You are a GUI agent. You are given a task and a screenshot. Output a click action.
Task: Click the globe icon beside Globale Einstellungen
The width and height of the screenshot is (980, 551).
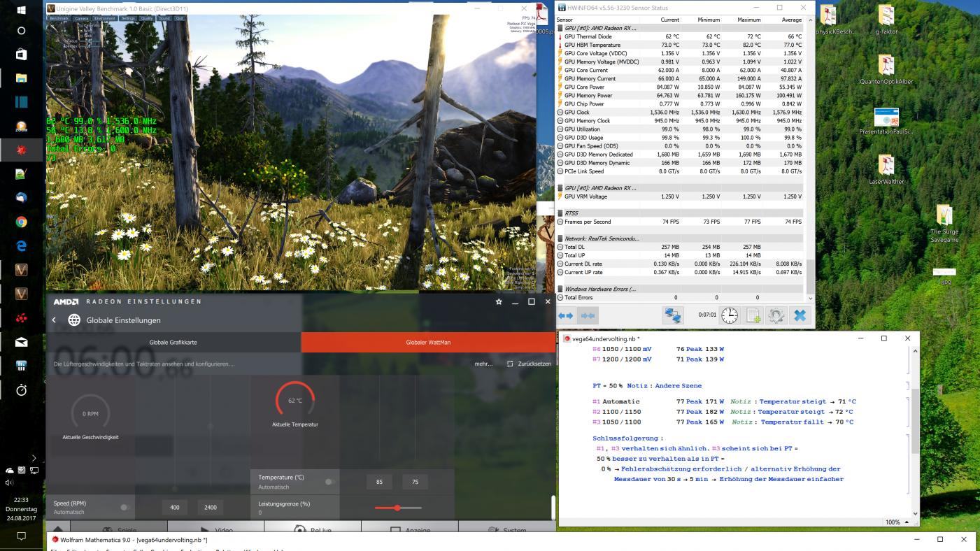pyautogui.click(x=74, y=320)
